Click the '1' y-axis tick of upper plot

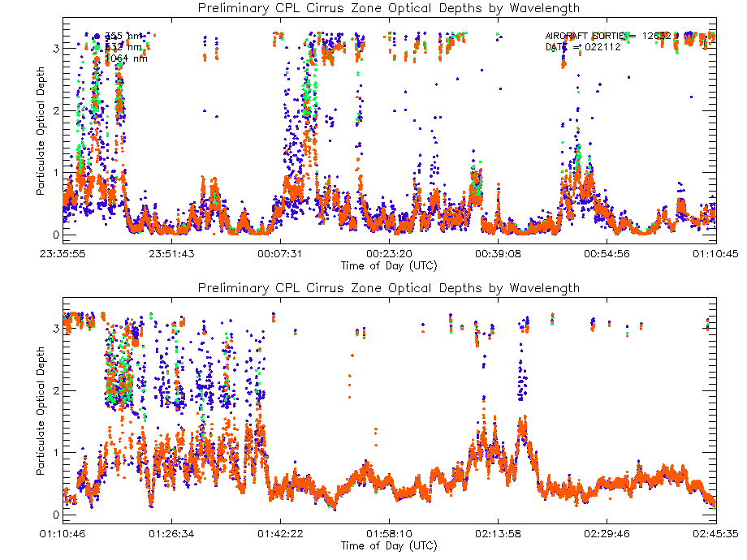56,173
